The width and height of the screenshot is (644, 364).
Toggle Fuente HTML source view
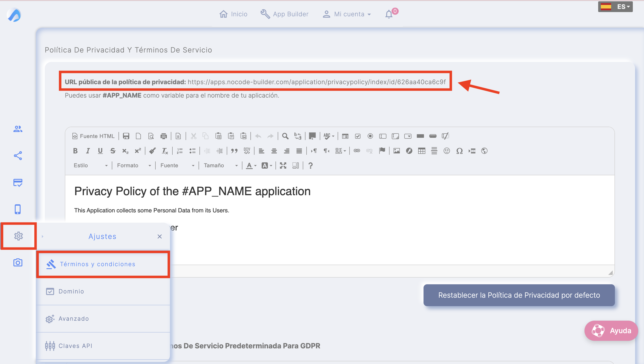pyautogui.click(x=93, y=136)
